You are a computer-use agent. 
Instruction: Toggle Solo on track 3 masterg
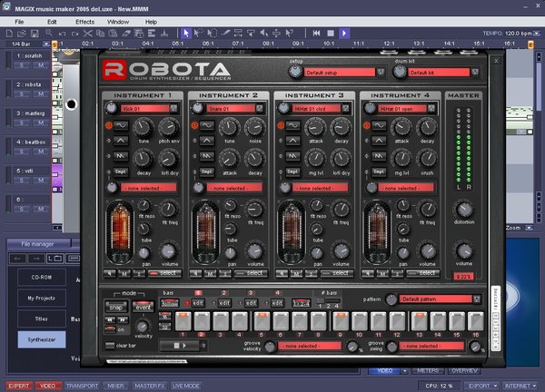(22, 122)
